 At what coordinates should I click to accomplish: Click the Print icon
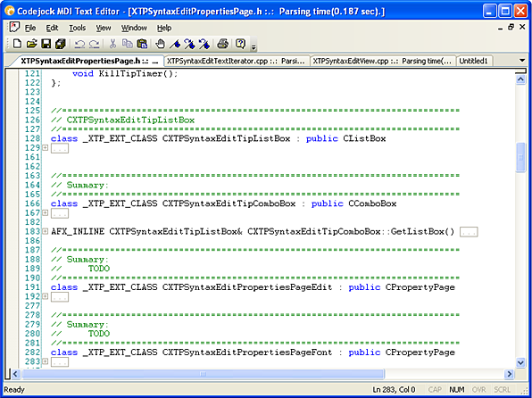coord(222,44)
